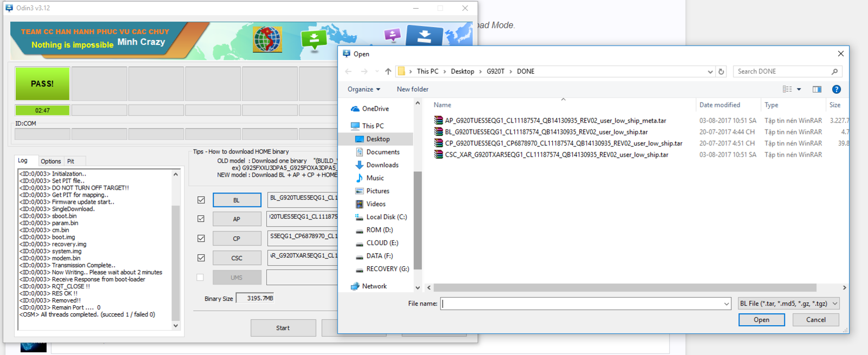
Task: Click the Desktop breadcrumb segment
Action: click(462, 72)
